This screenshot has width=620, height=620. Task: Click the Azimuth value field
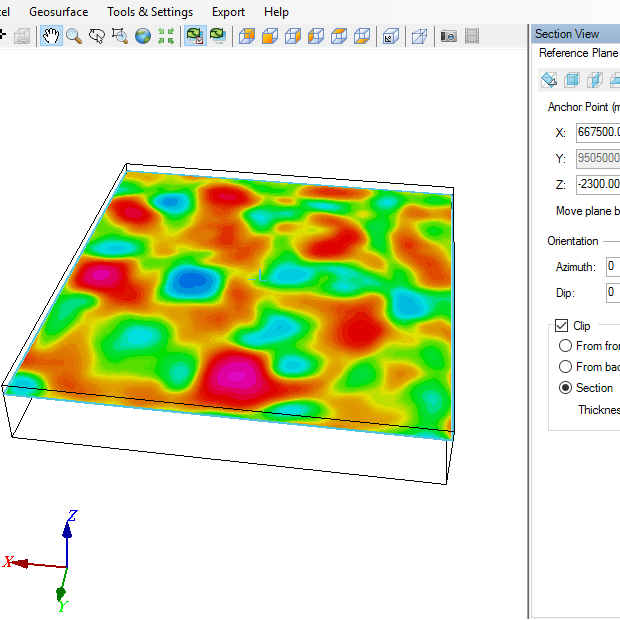(611, 267)
